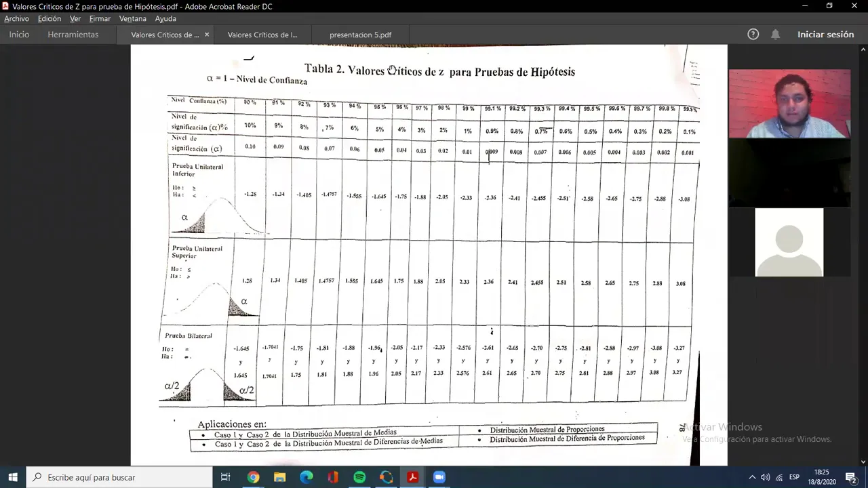The image size is (868, 488).
Task: Close the active Valores Criticos document tab
Action: [x=207, y=35]
